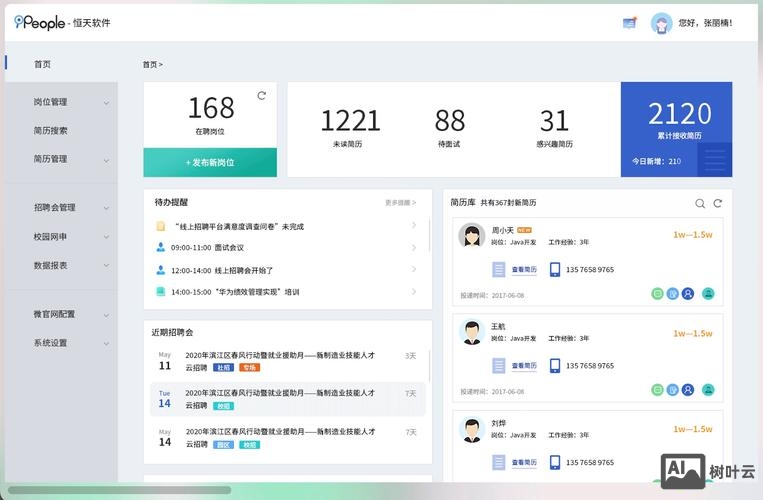This screenshot has width=763, height=500.
Task: Open 王航's profile avatar
Action: click(x=472, y=332)
